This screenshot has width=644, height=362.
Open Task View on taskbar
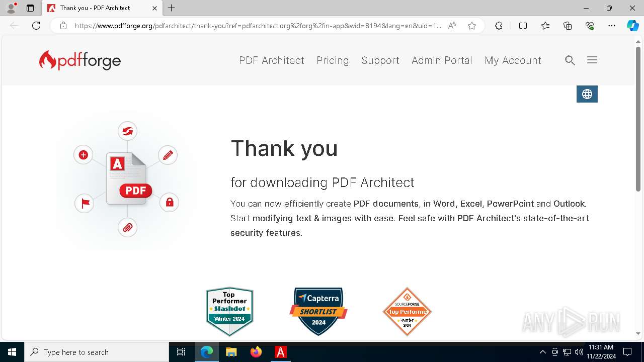[x=181, y=352]
